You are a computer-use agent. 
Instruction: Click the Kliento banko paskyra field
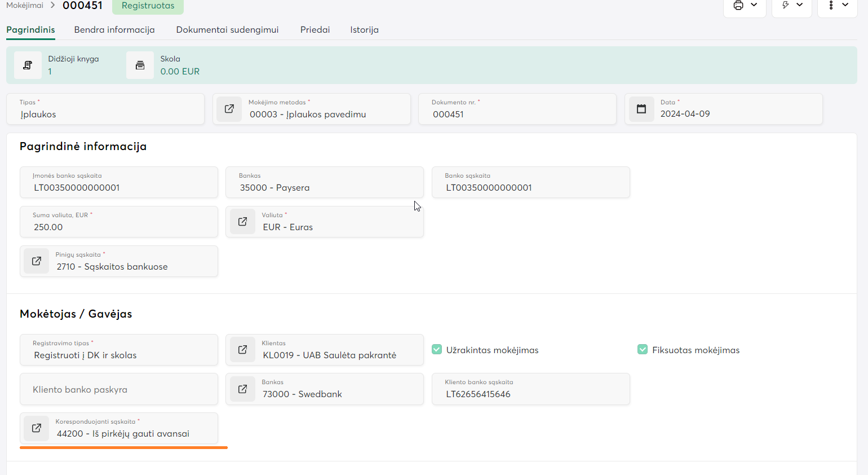119,389
